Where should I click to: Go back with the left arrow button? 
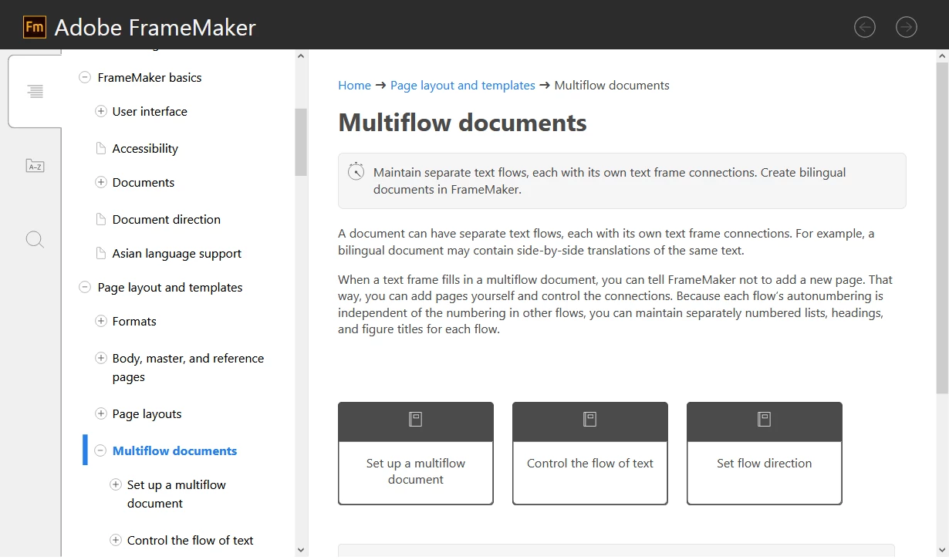(866, 28)
